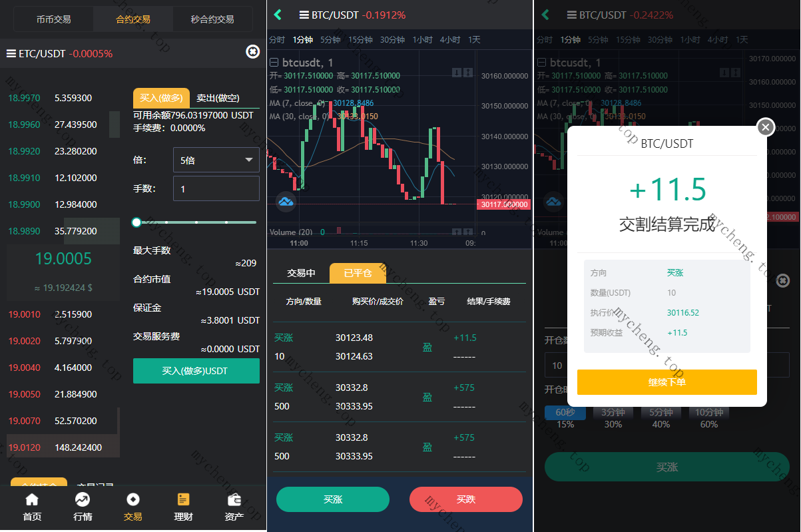This screenshot has height=532, width=801.
Task: Click the red 买跌 button
Action: pyautogui.click(x=466, y=499)
